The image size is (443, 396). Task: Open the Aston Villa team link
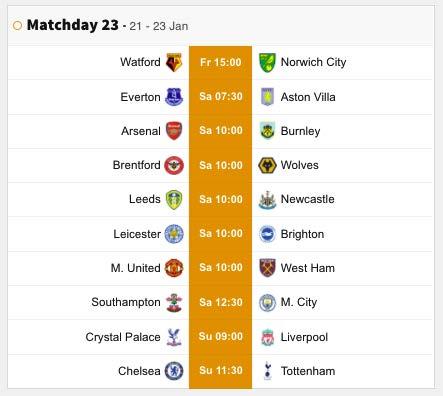click(x=308, y=97)
